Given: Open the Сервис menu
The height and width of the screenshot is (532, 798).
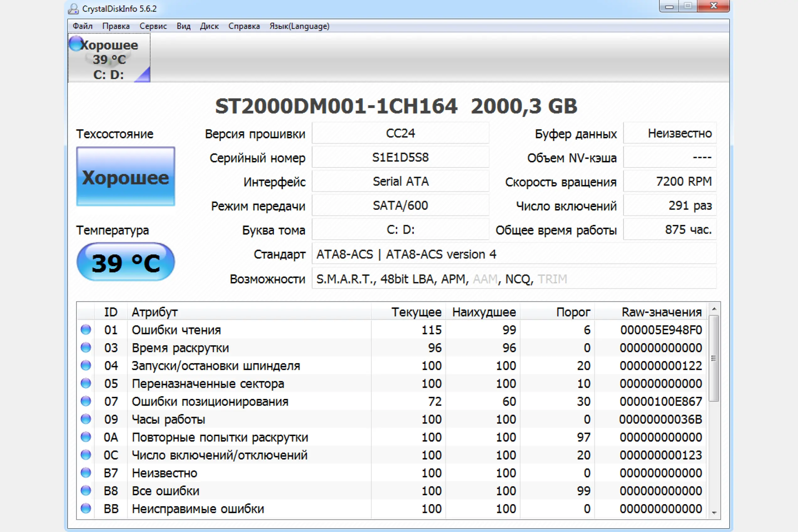Looking at the screenshot, I should pos(153,26).
